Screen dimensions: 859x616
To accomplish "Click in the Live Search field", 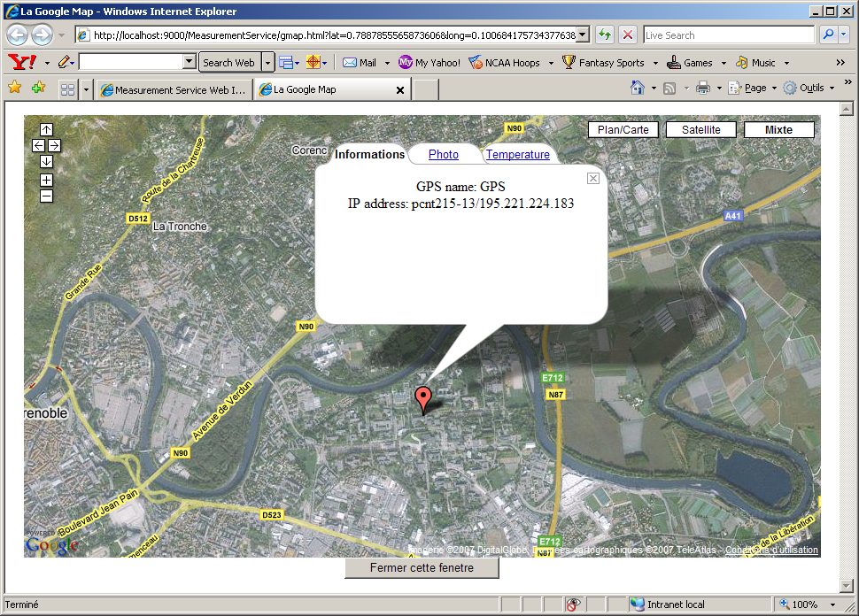I will click(729, 35).
